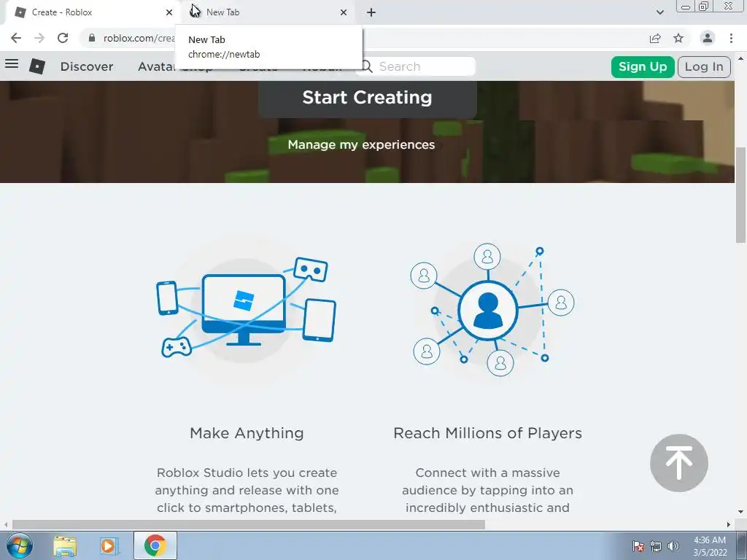Open the Chrome three-dot menu
The image size is (747, 560).
pos(731,38)
